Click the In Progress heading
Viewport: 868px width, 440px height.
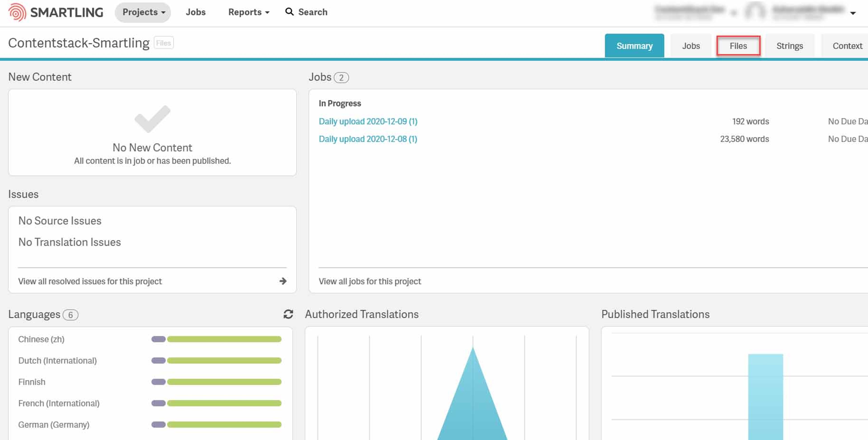click(340, 103)
